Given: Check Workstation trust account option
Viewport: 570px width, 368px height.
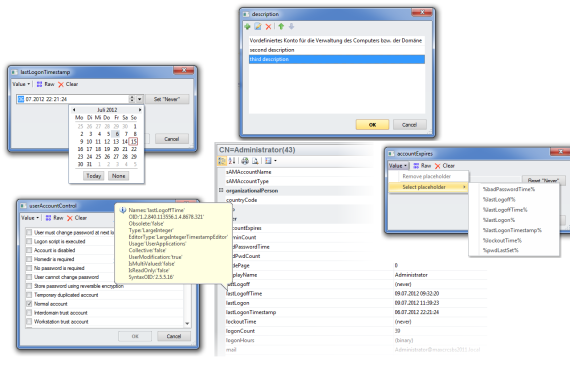Looking at the screenshot, I should pyautogui.click(x=29, y=321).
